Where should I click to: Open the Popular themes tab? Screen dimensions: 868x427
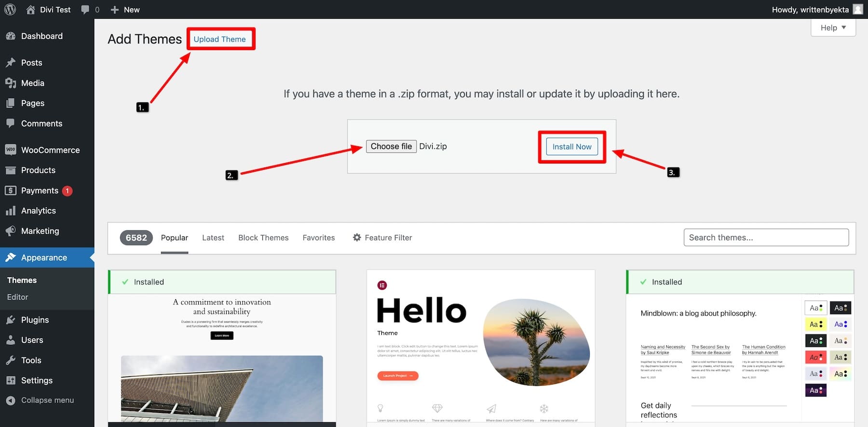(x=175, y=238)
